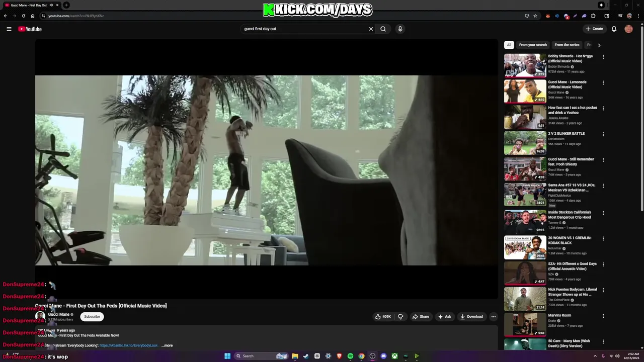Select From the series chip
Image resolution: width=644 pixels, height=362 pixels.
567,45
